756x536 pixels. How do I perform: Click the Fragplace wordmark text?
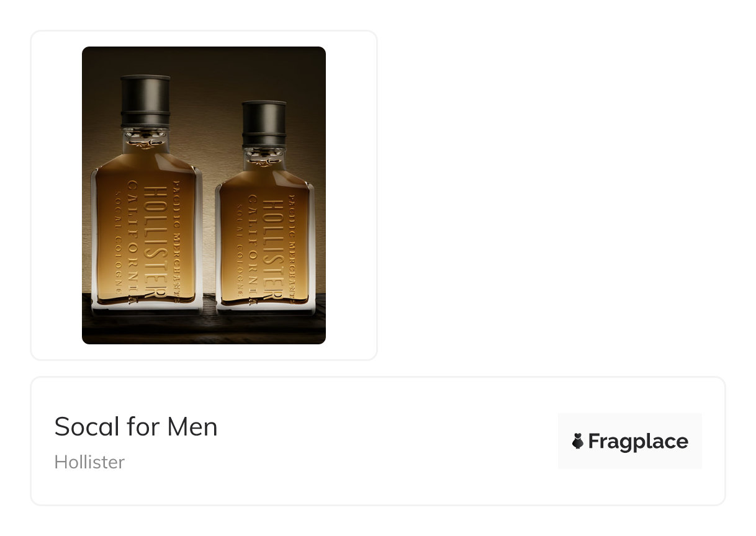pos(638,441)
